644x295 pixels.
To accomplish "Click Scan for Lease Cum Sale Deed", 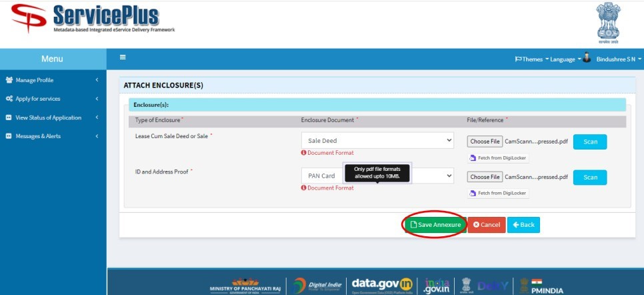I will 590,141.
